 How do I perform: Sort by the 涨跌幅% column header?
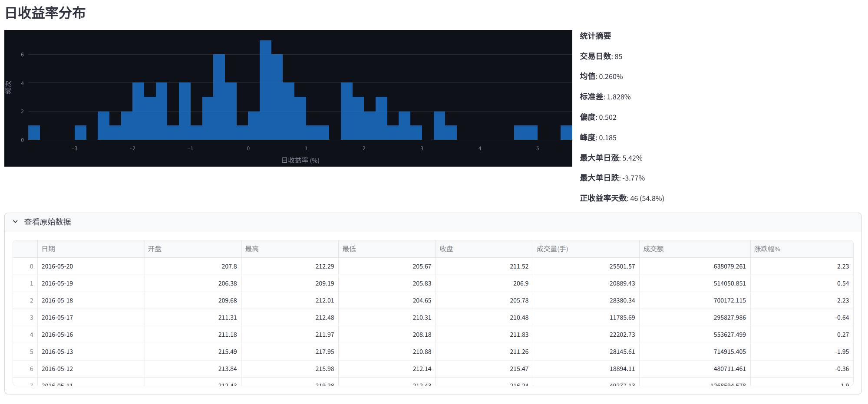pyautogui.click(x=767, y=249)
